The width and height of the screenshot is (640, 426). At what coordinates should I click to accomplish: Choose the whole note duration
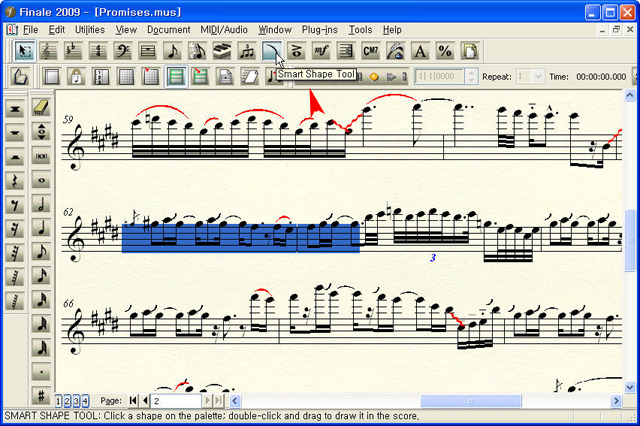pyautogui.click(x=41, y=180)
